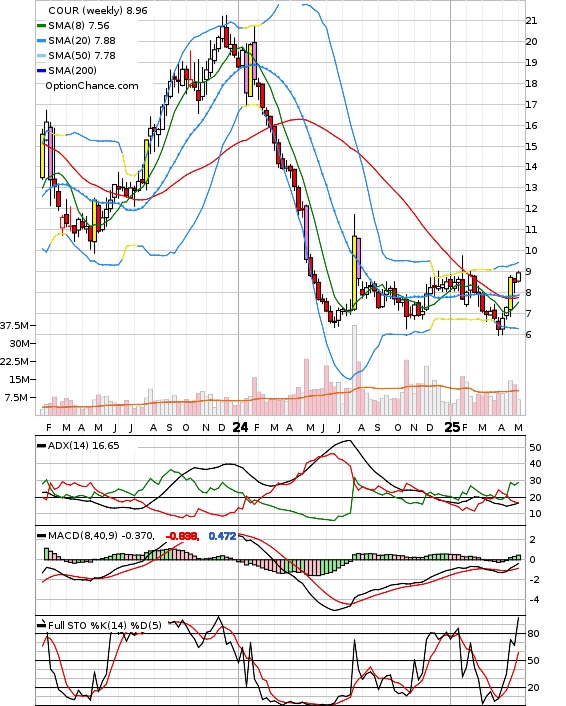Click the bold 25 year marker

coord(452,427)
